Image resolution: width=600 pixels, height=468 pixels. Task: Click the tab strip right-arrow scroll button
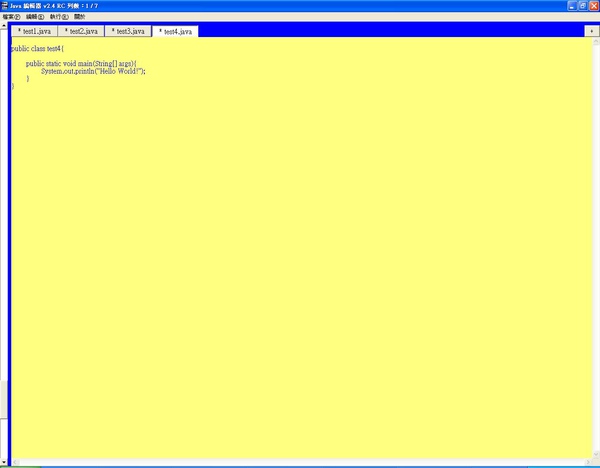[x=592, y=31]
